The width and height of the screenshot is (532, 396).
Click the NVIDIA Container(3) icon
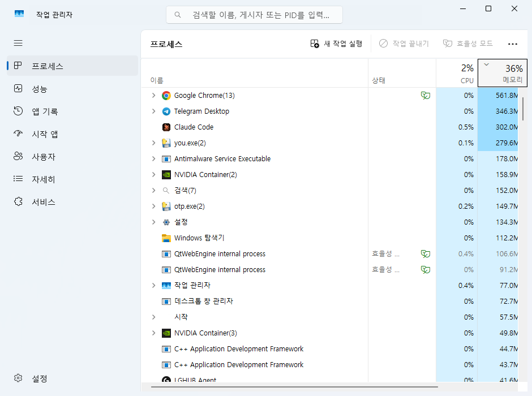pyautogui.click(x=166, y=333)
